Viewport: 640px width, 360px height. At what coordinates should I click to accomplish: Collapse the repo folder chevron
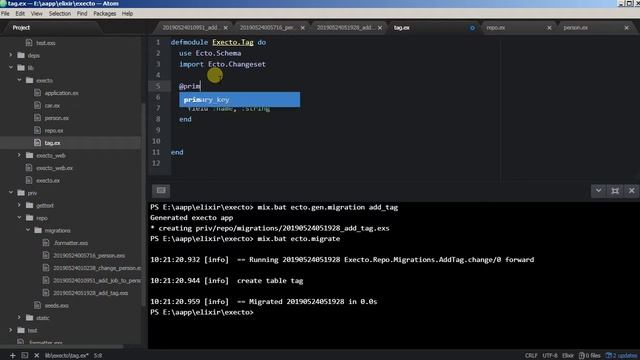coord(19,218)
